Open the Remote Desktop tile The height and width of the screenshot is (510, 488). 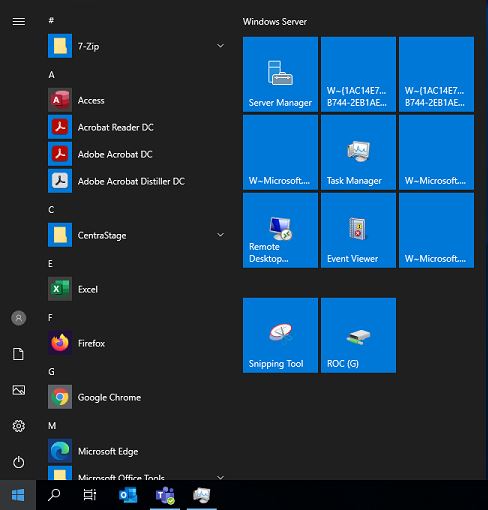point(280,230)
